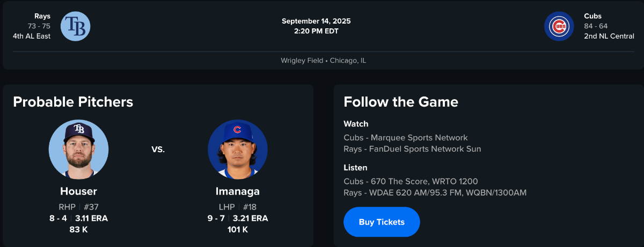Click the Houser pitcher name

[x=78, y=191]
